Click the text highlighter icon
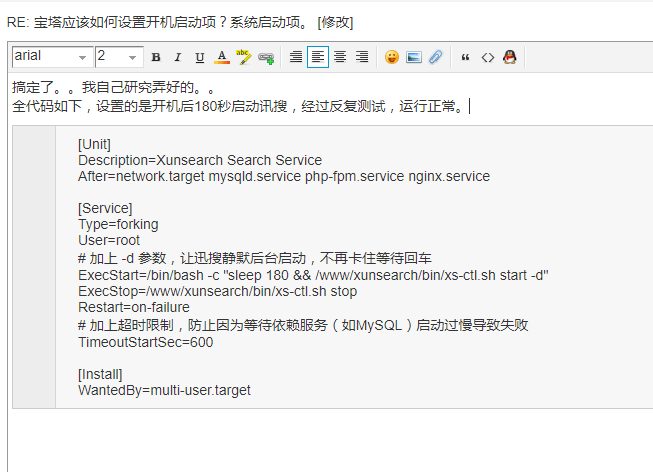This screenshot has width=653, height=472. point(244,57)
